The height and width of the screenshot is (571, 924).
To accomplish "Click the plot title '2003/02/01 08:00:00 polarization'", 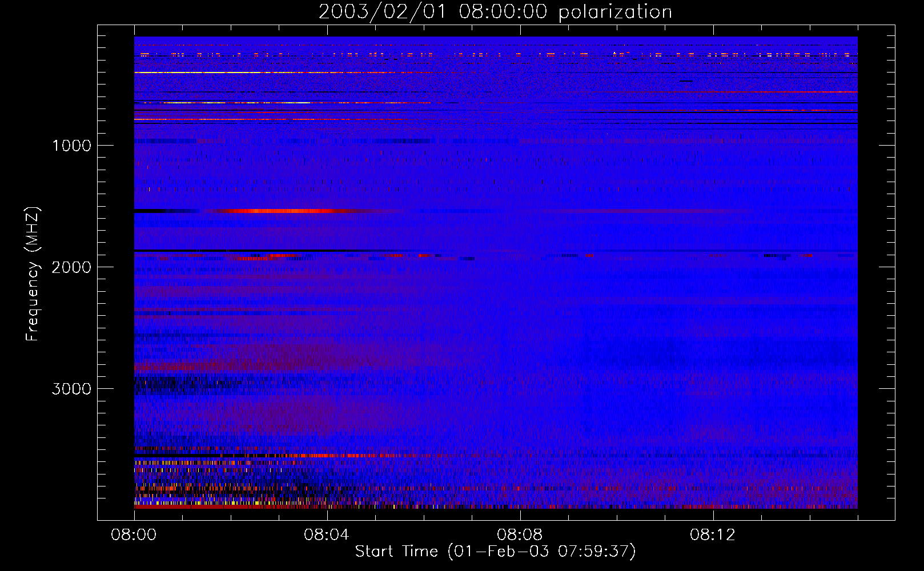I will 495,11.
